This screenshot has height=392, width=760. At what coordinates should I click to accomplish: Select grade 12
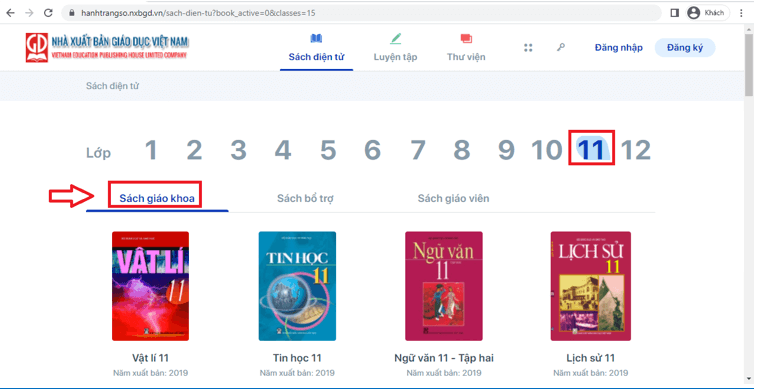click(x=635, y=150)
